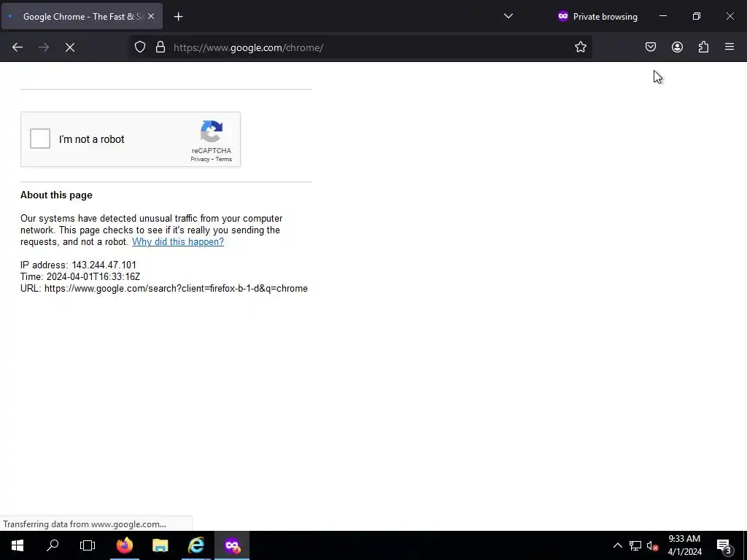Screen dimensions: 747x560
Task: Open File Explorer from taskbar
Action: coord(160,545)
